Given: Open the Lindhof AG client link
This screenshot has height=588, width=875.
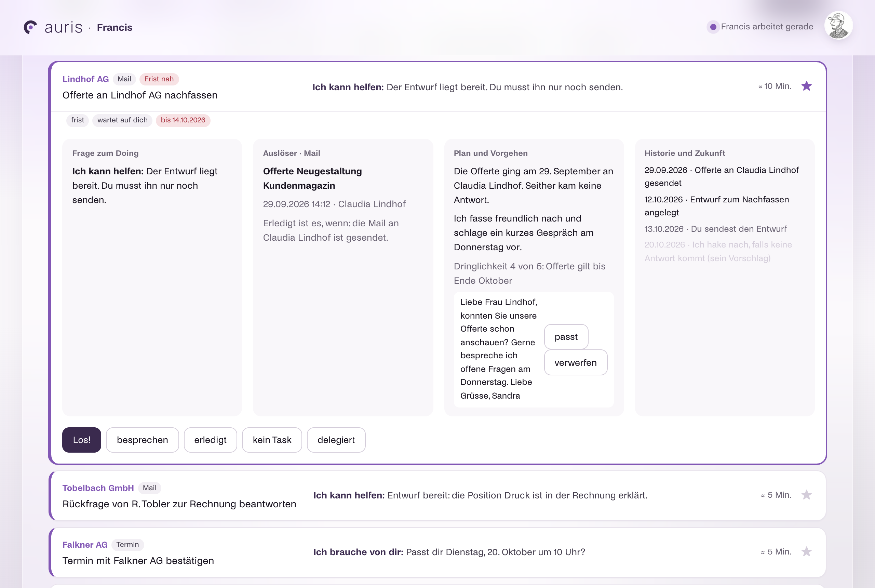Looking at the screenshot, I should pos(85,79).
